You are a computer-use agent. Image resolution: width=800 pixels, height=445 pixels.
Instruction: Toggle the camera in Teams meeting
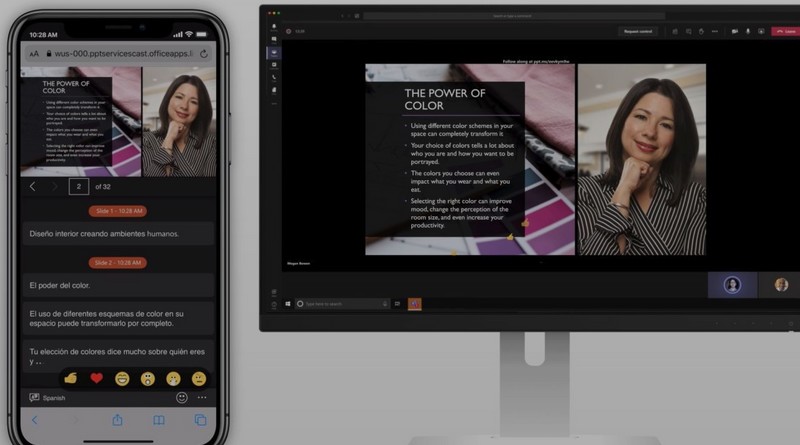coord(735,31)
